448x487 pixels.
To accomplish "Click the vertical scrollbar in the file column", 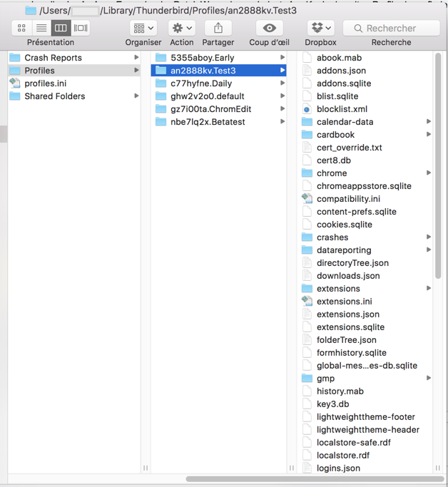I will click(438, 166).
